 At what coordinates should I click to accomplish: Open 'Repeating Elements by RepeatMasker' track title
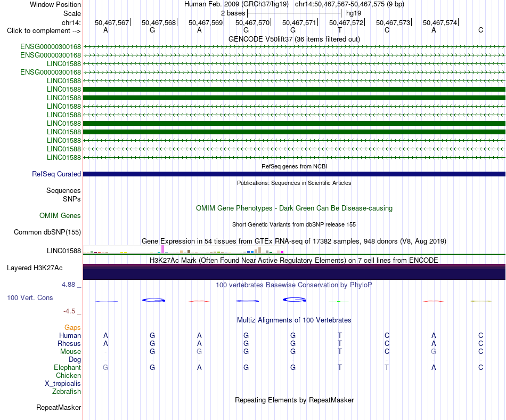(294, 400)
